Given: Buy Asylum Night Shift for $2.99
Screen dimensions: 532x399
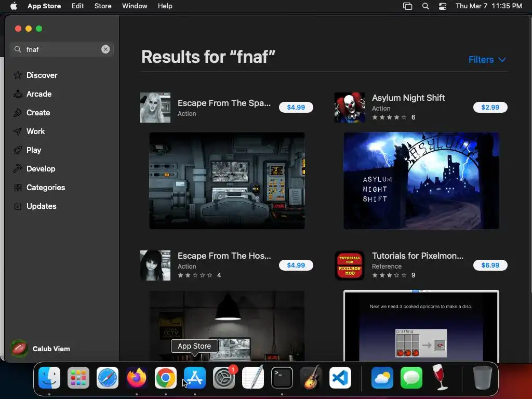Looking at the screenshot, I should point(490,107).
